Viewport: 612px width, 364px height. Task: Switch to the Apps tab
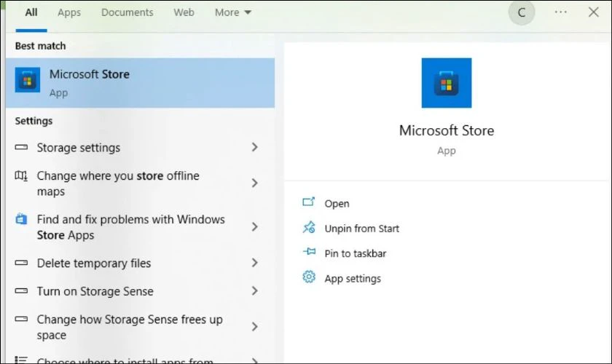click(69, 12)
